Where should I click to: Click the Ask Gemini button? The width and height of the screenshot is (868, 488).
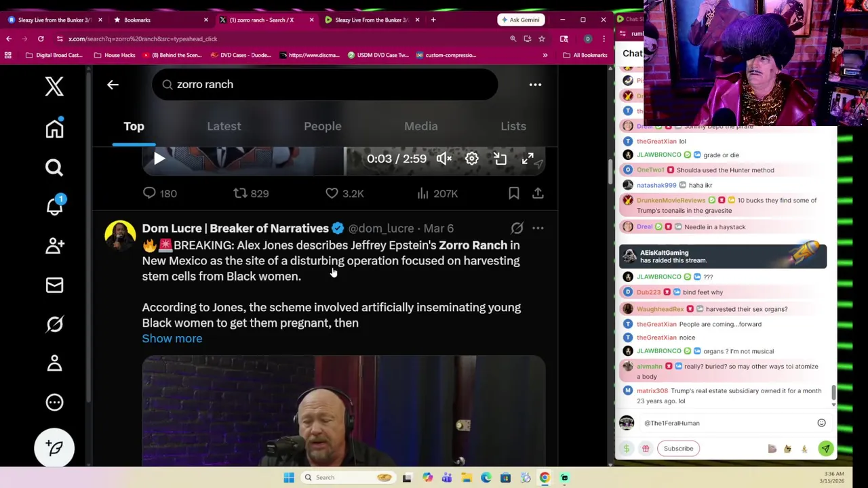521,20
